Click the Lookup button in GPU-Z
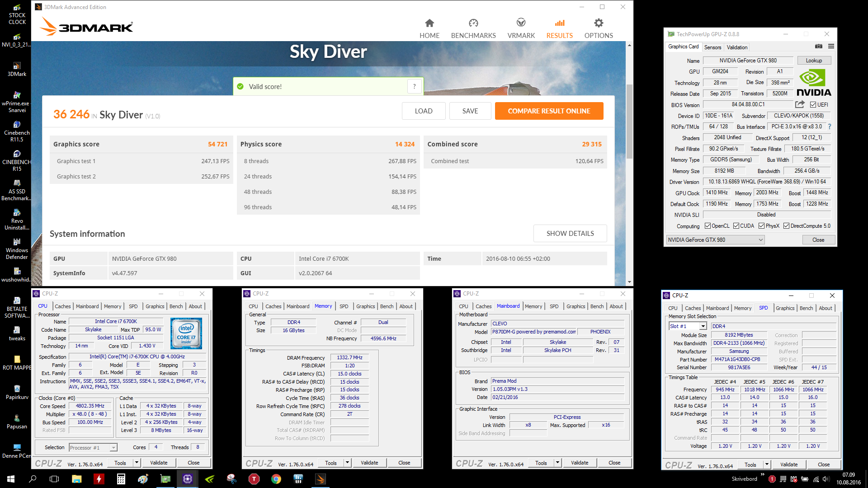Screen dimensions: 868x488 click(814, 61)
